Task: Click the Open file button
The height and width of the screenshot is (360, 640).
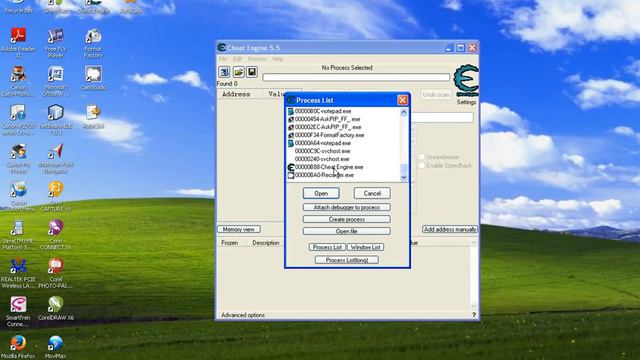Action: [x=347, y=231]
